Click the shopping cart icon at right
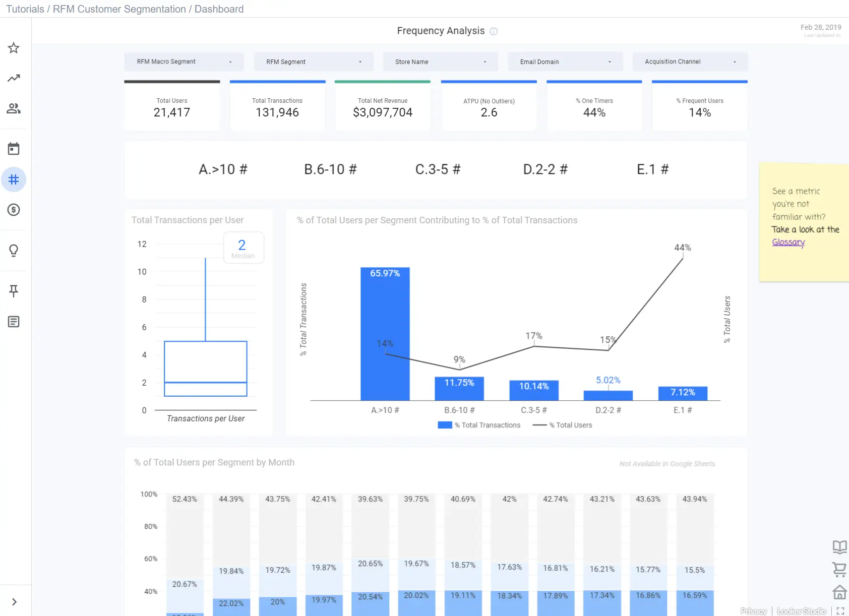Image resolution: width=849 pixels, height=616 pixels. pos(839,569)
